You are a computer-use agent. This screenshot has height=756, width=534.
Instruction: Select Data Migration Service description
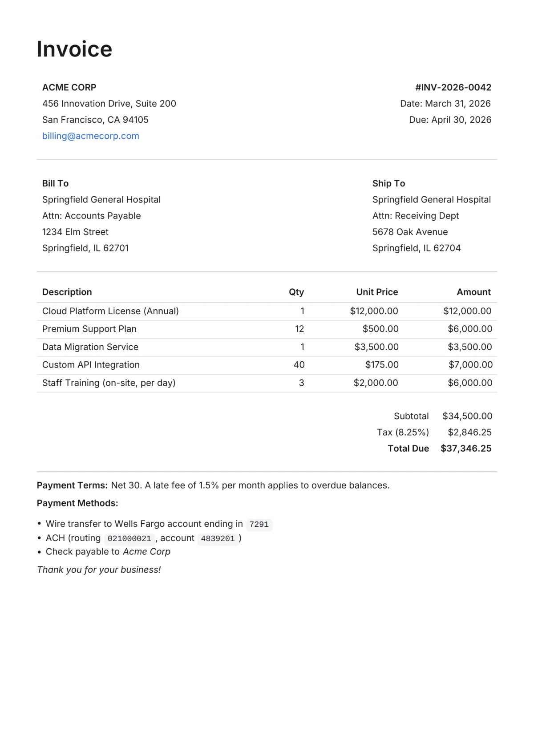pyautogui.click(x=90, y=347)
